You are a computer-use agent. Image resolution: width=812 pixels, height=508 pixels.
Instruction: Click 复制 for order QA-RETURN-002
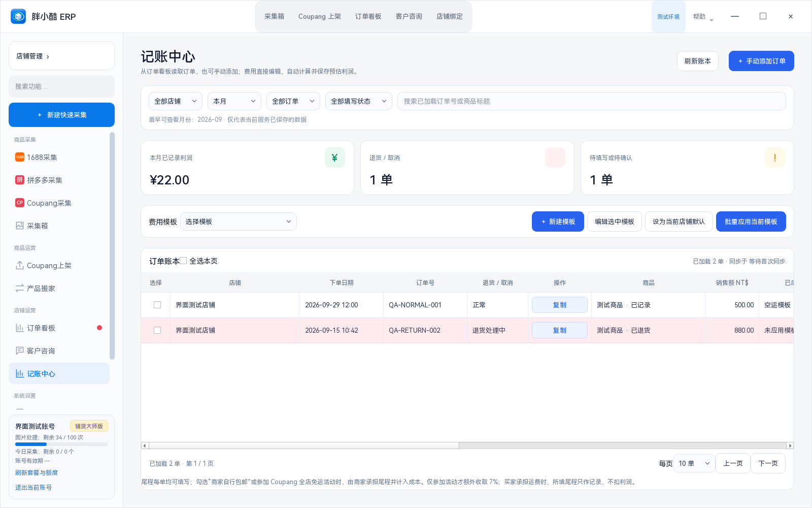[560, 330]
